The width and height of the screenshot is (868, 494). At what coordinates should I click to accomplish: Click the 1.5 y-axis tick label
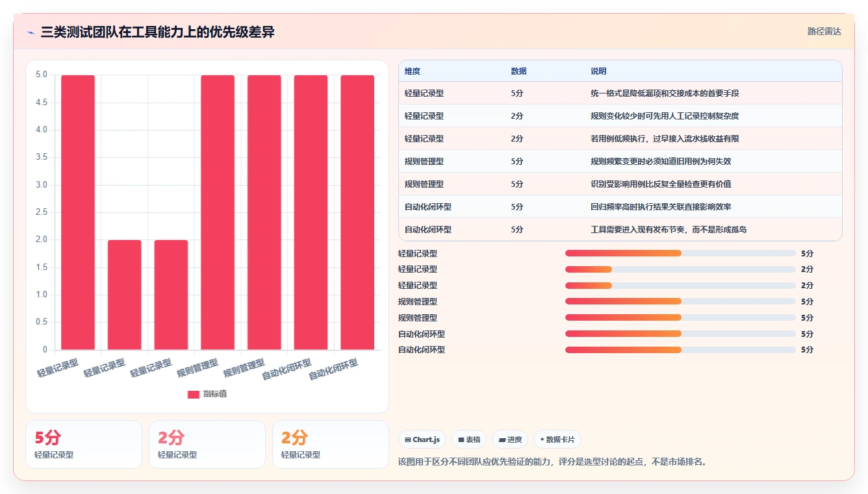(42, 267)
